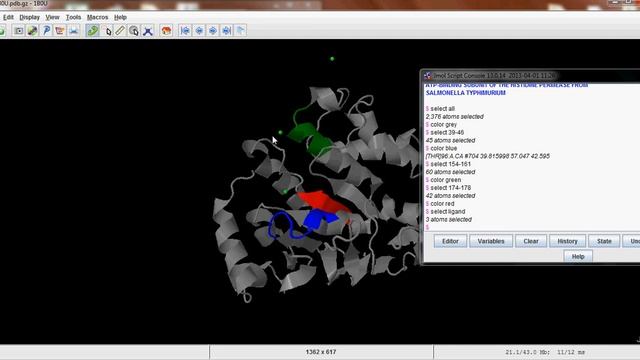Viewport: 640px width, 360px height.
Task: Click the flag icon after the frame arrows
Action: pyautogui.click(x=240, y=31)
